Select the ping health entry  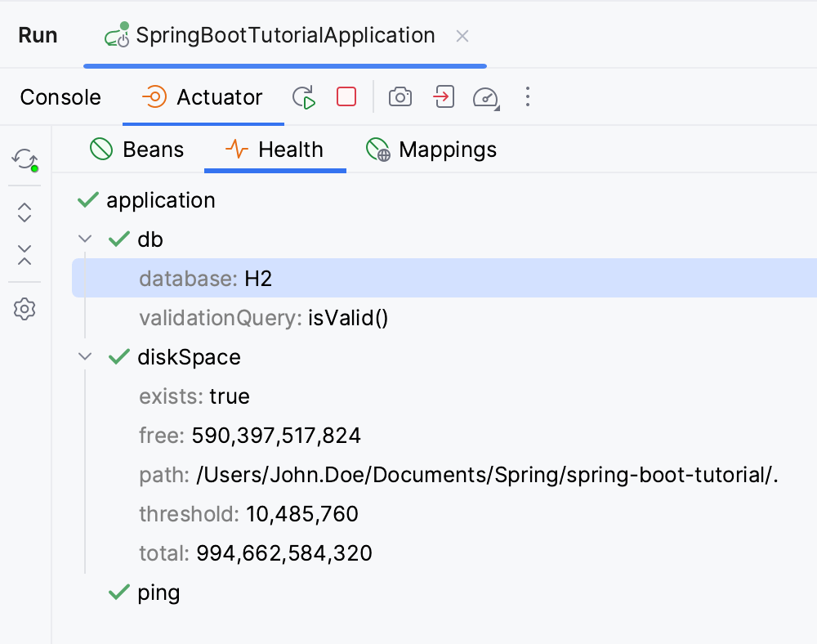point(158,592)
